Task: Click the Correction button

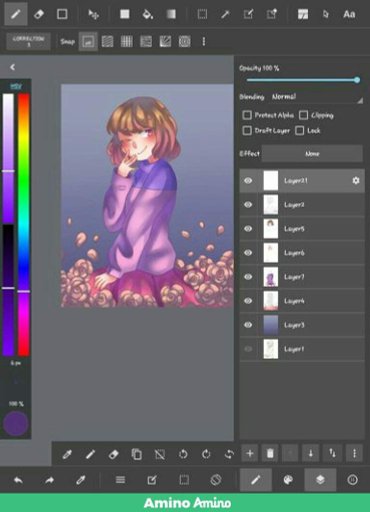Action: coord(28,41)
